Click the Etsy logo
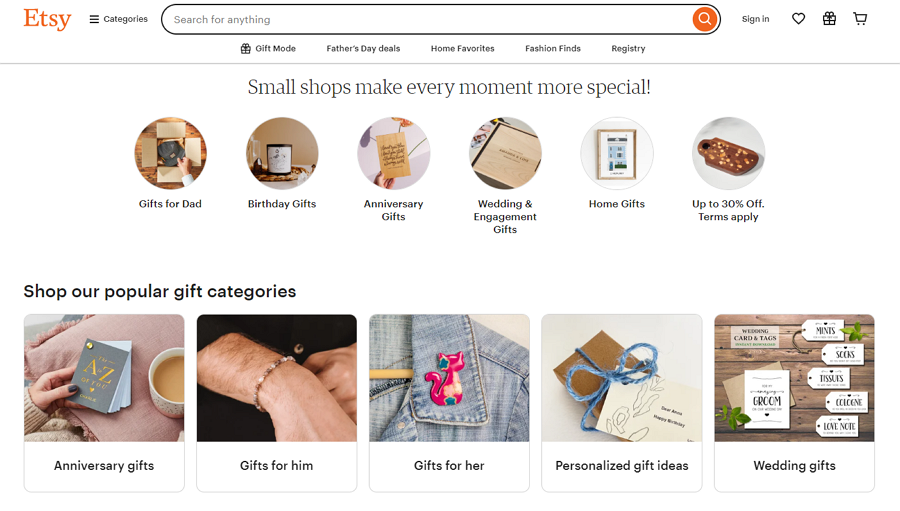The height and width of the screenshot is (511, 900). (47, 19)
